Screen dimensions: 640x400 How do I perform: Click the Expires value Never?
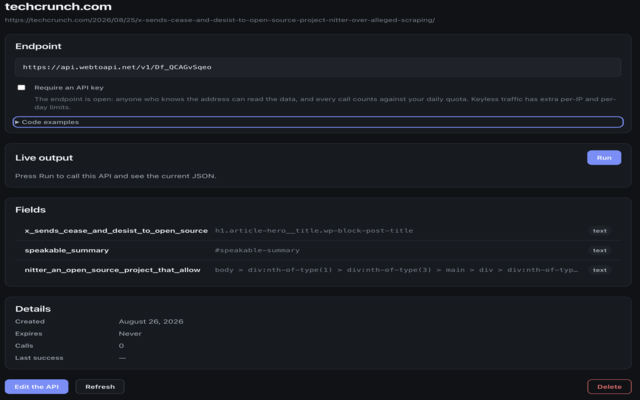coord(130,333)
